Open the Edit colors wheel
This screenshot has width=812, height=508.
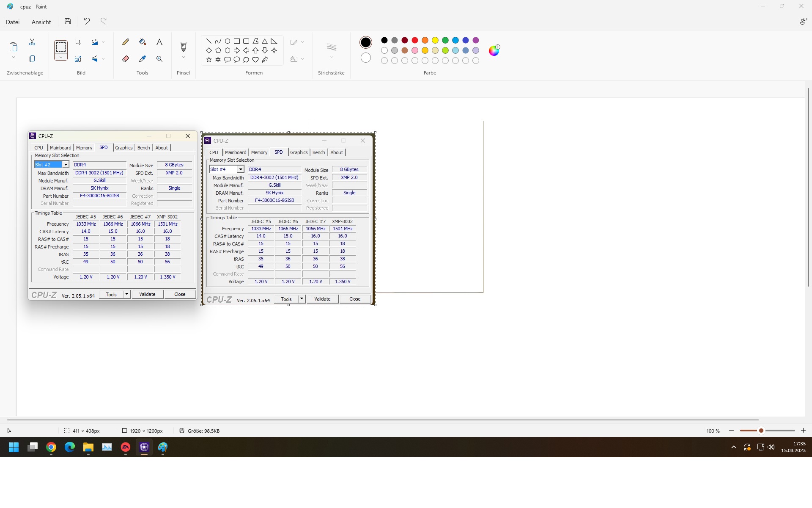click(x=494, y=50)
